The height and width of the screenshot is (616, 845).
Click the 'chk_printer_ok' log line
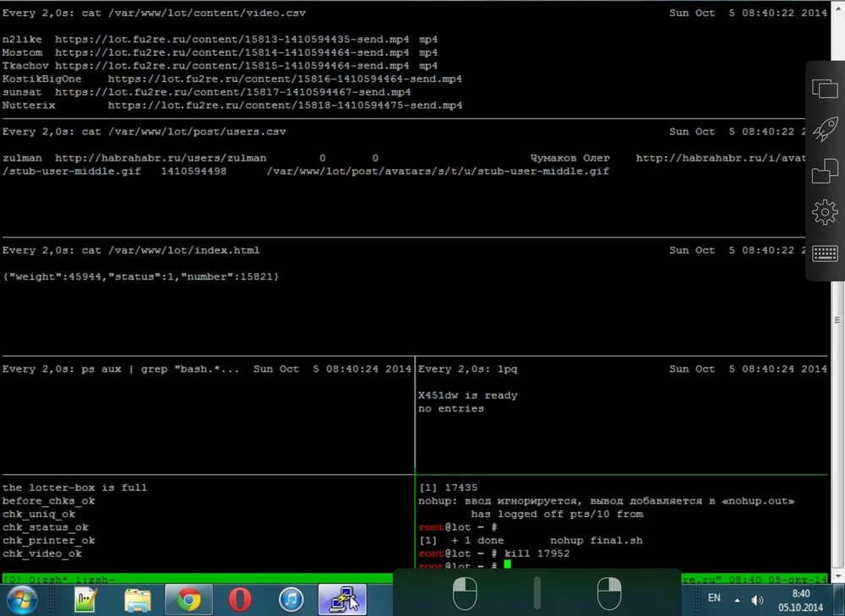pyautogui.click(x=48, y=541)
